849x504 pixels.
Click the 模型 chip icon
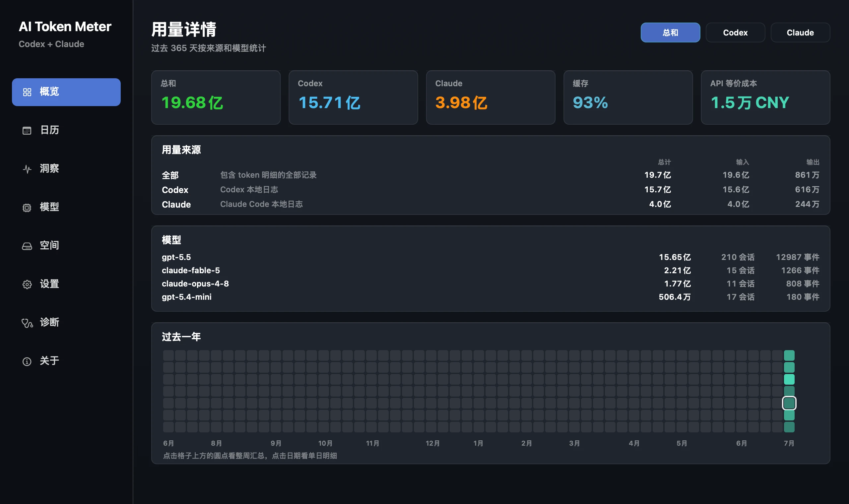coord(27,208)
